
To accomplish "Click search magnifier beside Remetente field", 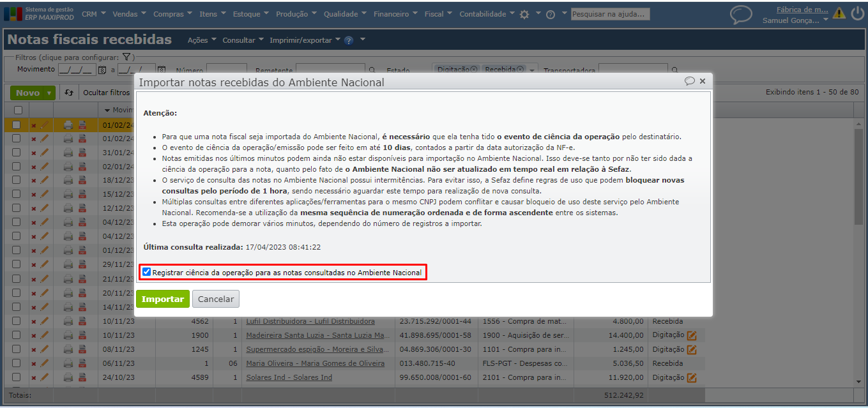I will click(x=372, y=70).
